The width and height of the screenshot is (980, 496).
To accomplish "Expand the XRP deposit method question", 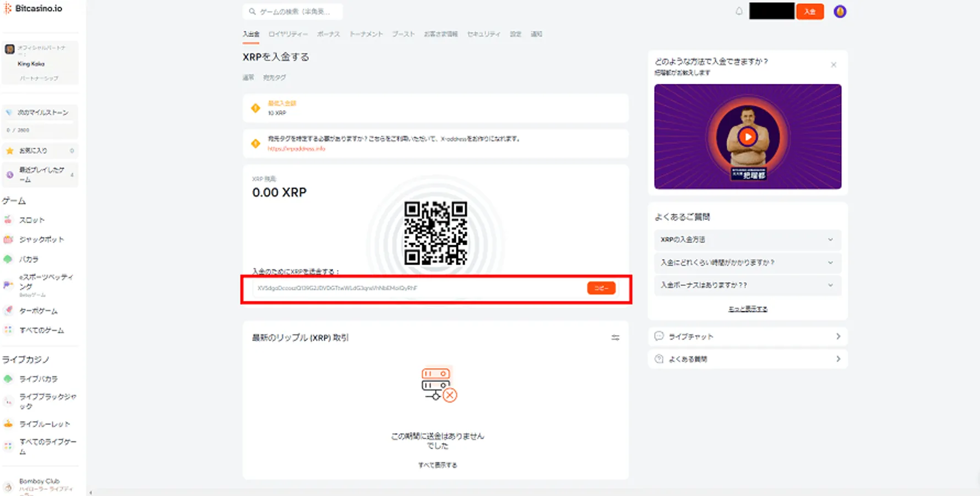I will [748, 240].
